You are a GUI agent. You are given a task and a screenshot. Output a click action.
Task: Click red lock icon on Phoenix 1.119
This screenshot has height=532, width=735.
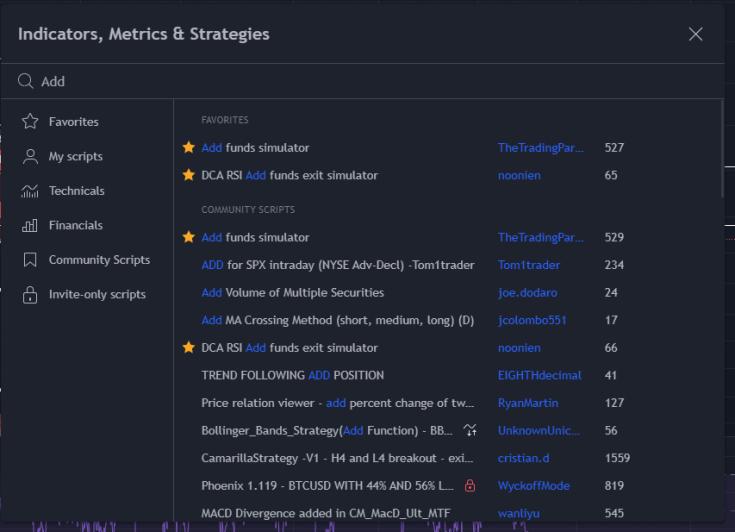tap(470, 486)
